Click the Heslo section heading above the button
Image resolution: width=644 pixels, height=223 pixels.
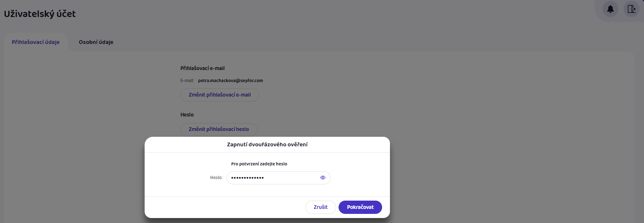point(187,114)
